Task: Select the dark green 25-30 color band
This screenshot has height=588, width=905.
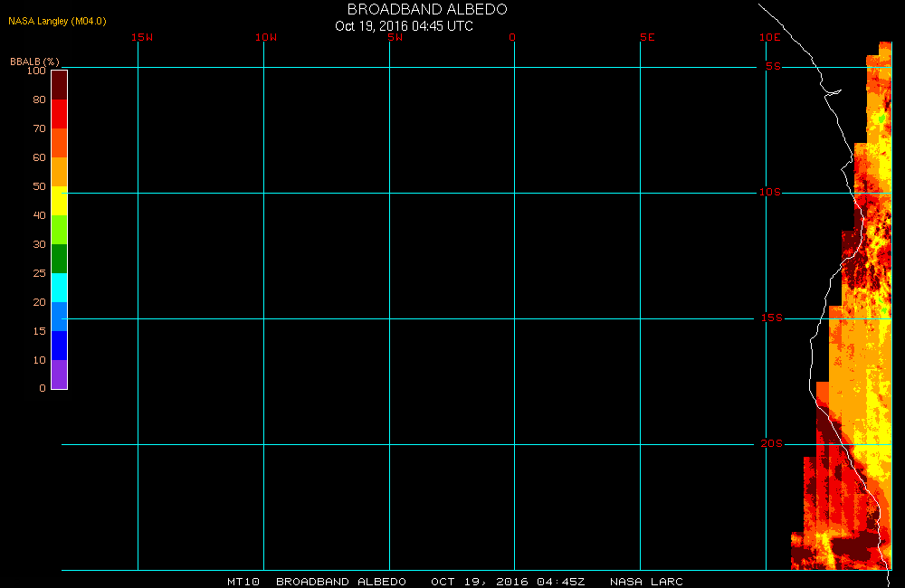Action: (60, 259)
